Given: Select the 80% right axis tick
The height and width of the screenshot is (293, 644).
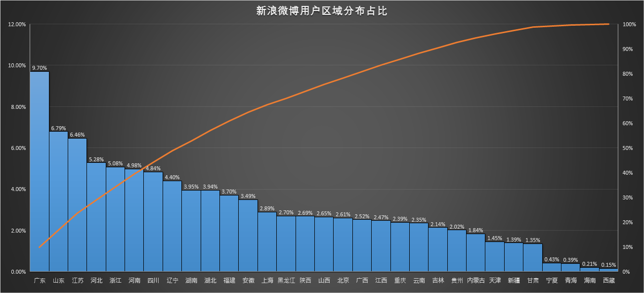Looking at the screenshot, I should click(628, 74).
